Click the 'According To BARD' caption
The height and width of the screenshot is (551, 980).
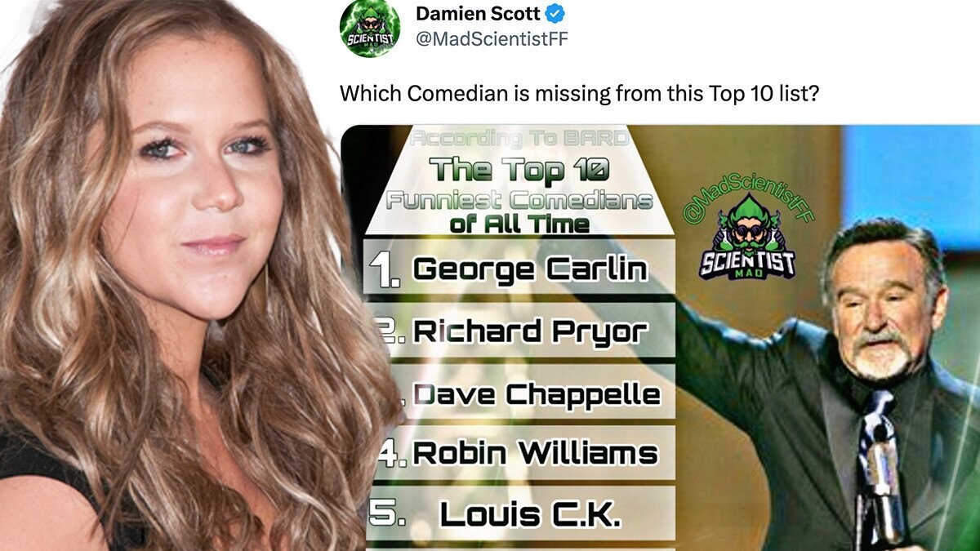[519, 139]
